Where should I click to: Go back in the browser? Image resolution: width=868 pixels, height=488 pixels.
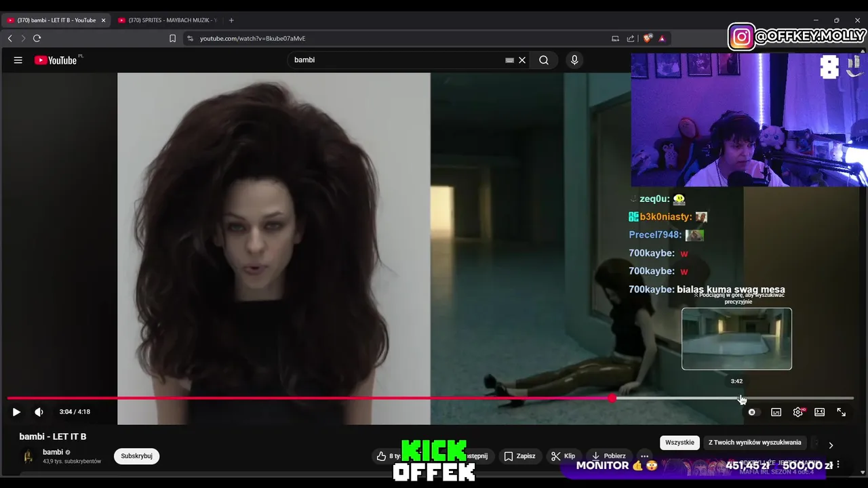(x=10, y=39)
